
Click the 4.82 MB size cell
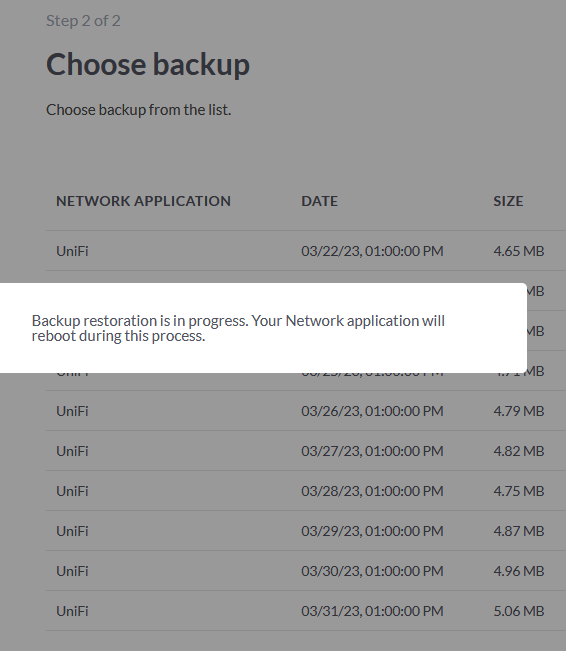point(519,451)
